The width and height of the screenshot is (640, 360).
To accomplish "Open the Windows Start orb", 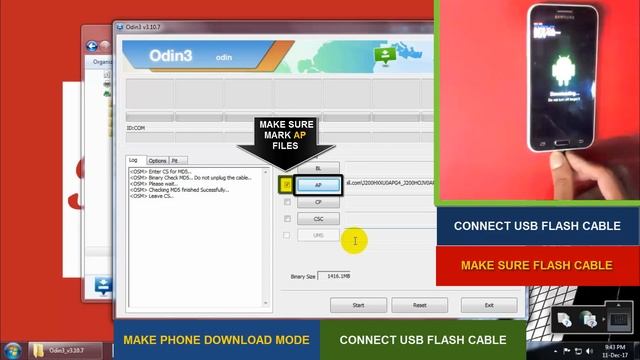I will click(12, 351).
